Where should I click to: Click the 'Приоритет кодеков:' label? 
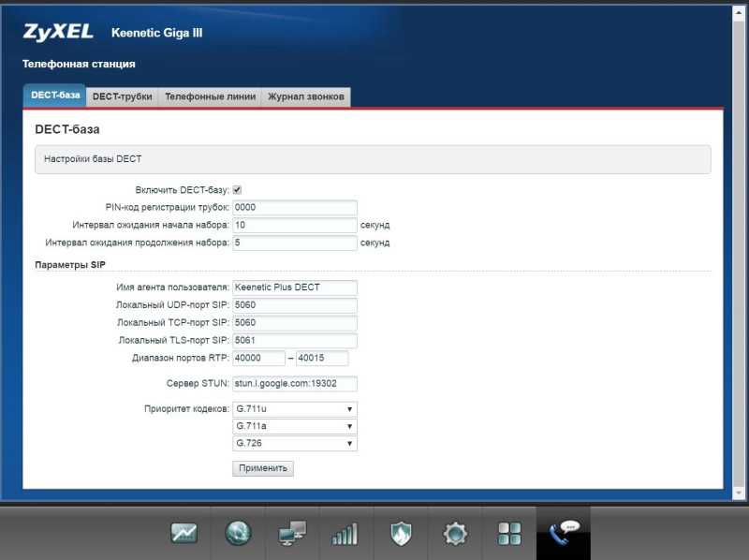(x=186, y=409)
